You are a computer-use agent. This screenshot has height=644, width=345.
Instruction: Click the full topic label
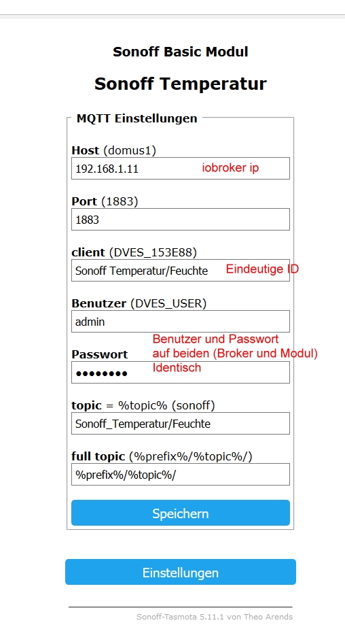[98, 456]
